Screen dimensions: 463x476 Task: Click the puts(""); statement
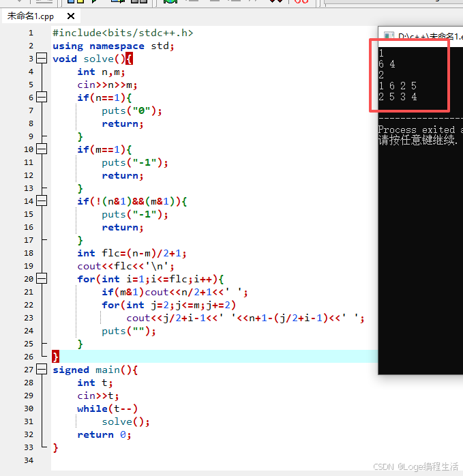pyautogui.click(x=129, y=331)
